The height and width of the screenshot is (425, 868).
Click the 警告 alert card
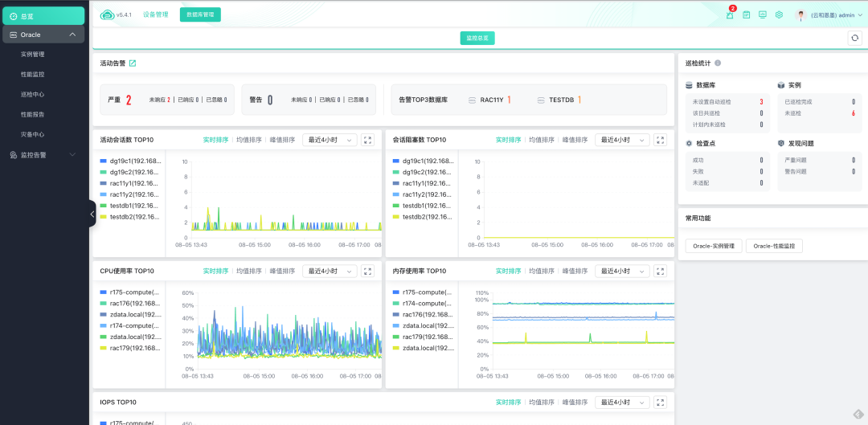309,100
